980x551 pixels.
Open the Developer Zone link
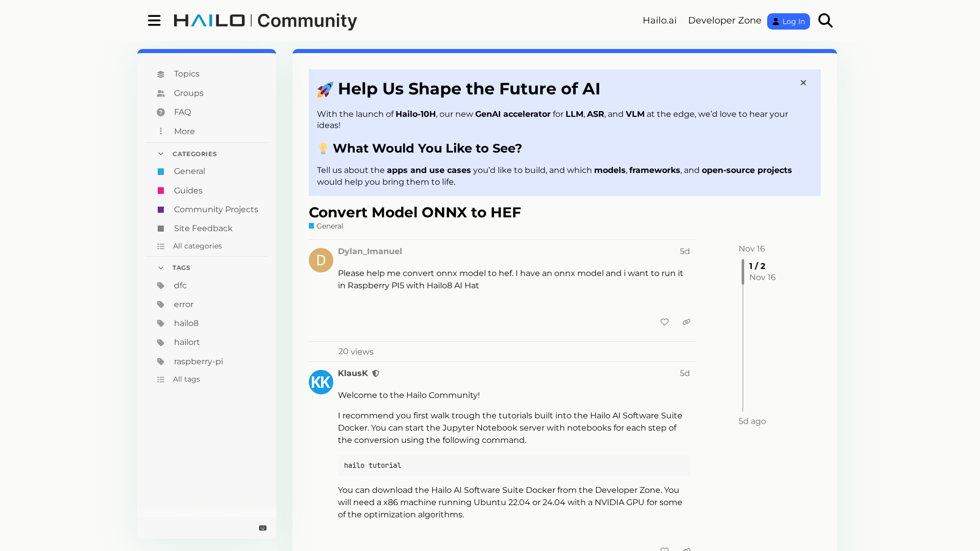[724, 20]
